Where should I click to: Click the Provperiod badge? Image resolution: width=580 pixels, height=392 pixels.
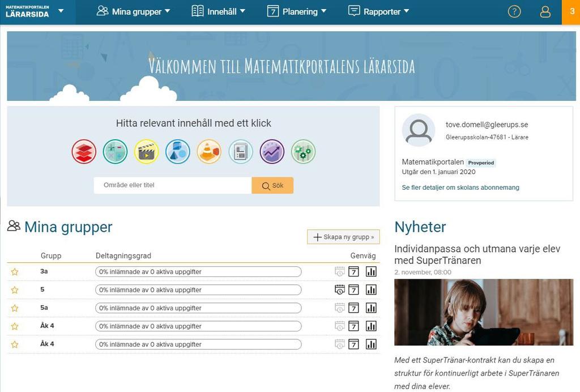pos(481,163)
